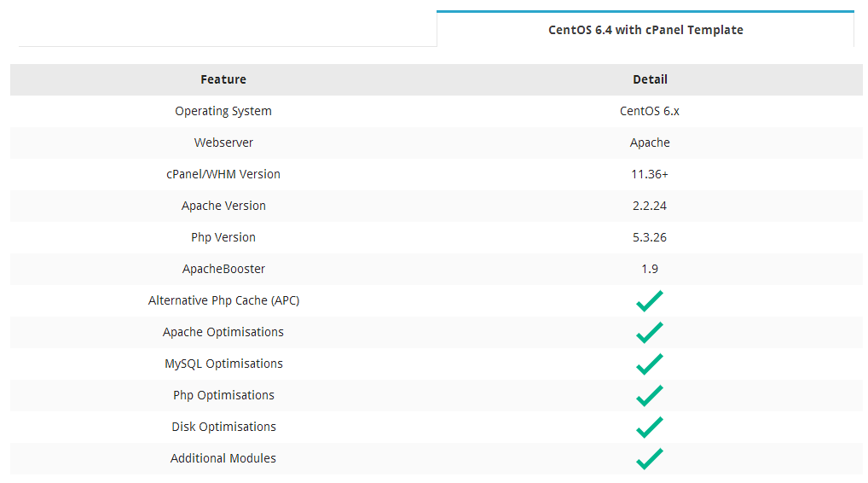
Task: Click the Additional Modules green checkmark
Action: [x=650, y=458]
